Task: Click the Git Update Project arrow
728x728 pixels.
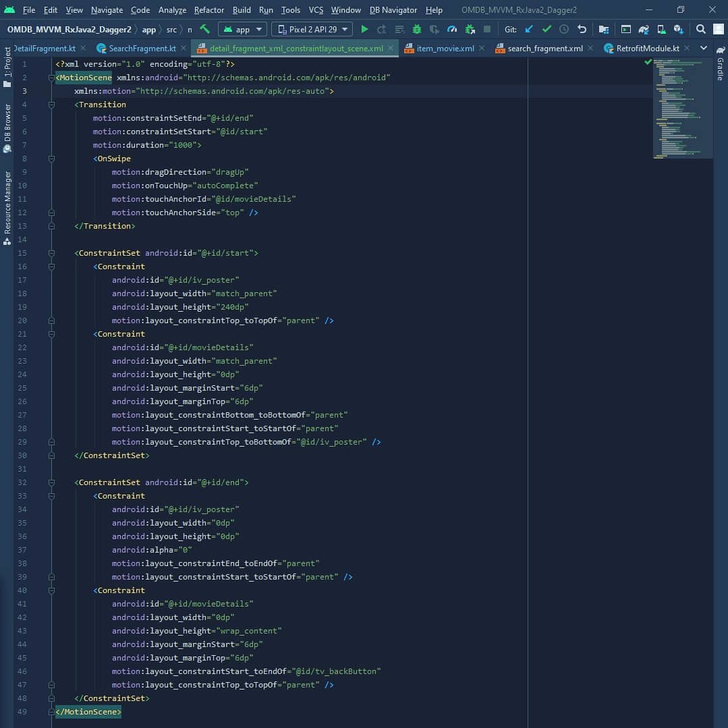Action: [529, 29]
